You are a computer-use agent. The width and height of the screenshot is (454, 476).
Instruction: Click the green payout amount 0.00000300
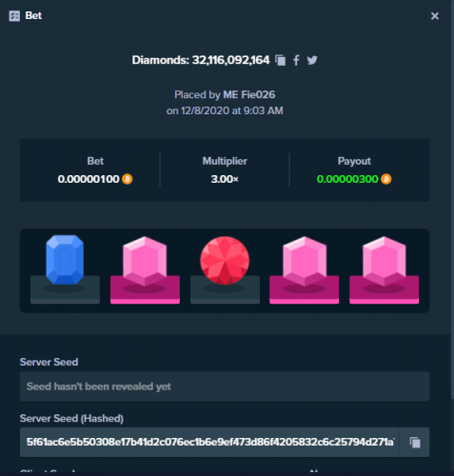(x=347, y=179)
